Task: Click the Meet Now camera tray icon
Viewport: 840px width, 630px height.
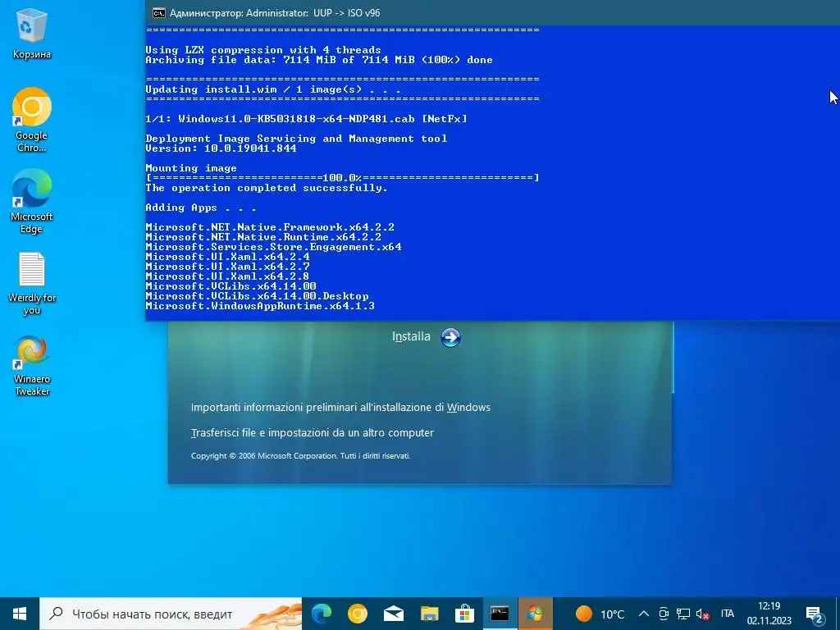Action: pos(663,614)
